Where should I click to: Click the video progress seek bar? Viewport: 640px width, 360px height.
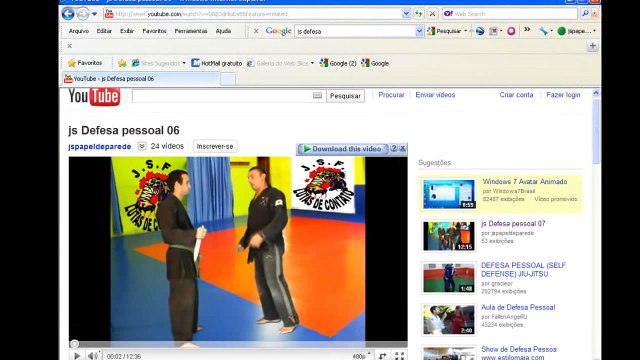point(238,344)
